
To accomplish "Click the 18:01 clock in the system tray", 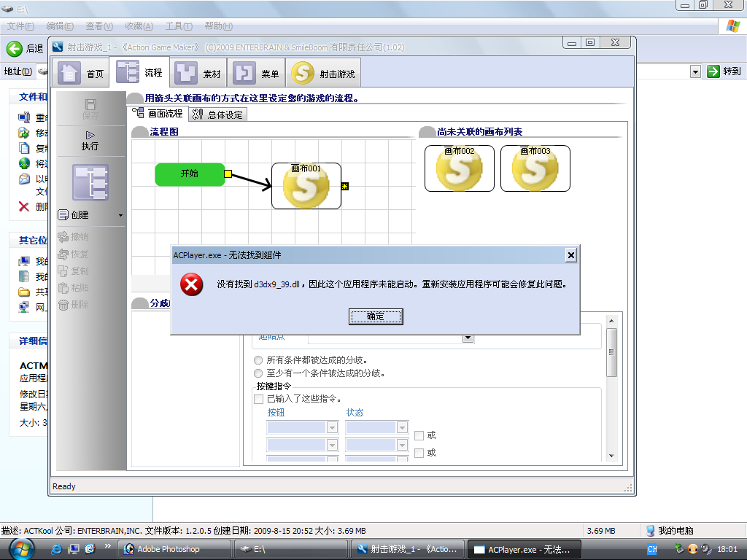I will 727,549.
